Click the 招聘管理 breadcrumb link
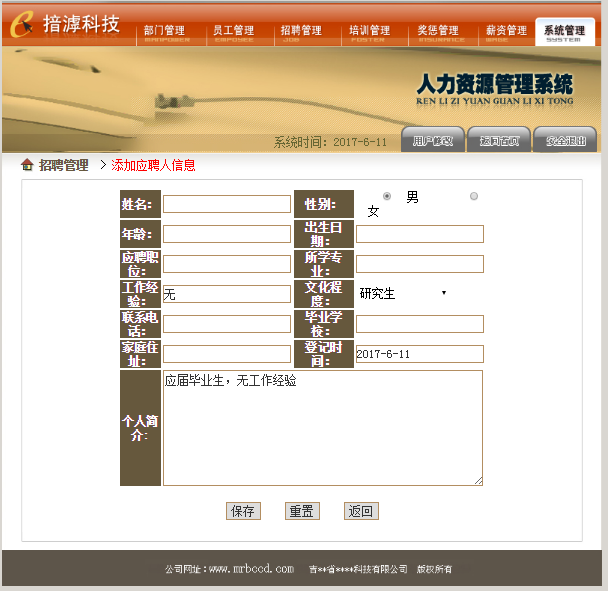608x591 pixels. pos(64,165)
